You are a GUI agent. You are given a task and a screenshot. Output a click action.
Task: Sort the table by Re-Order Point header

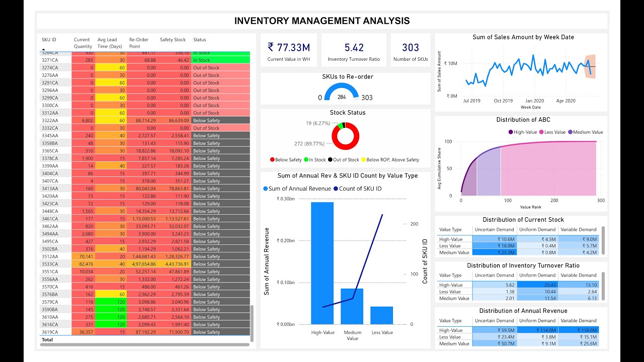[139, 43]
